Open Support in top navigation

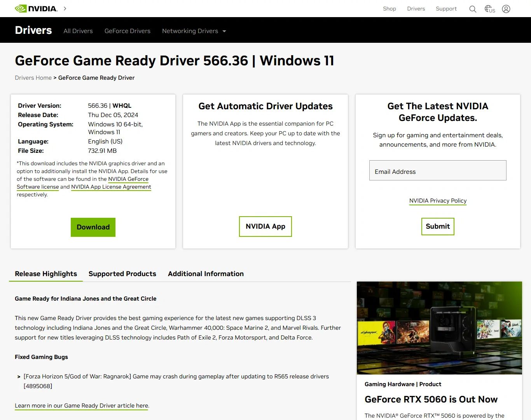point(446,9)
